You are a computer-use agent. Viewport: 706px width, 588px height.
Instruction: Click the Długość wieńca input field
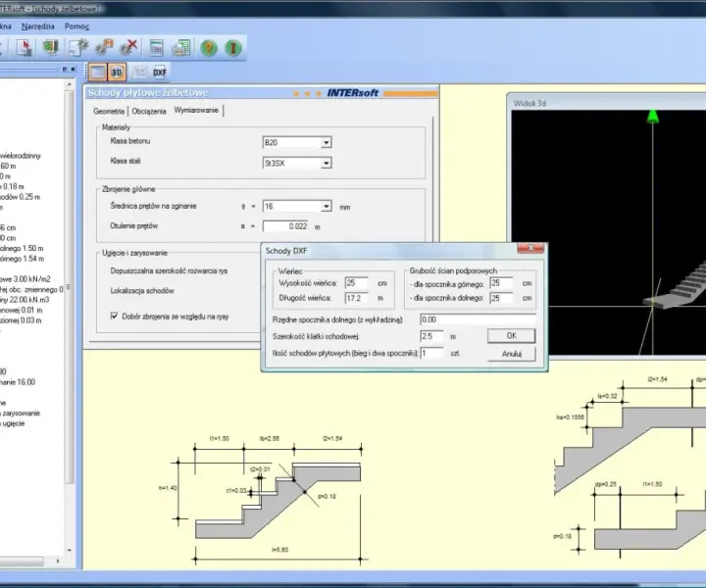click(x=357, y=298)
